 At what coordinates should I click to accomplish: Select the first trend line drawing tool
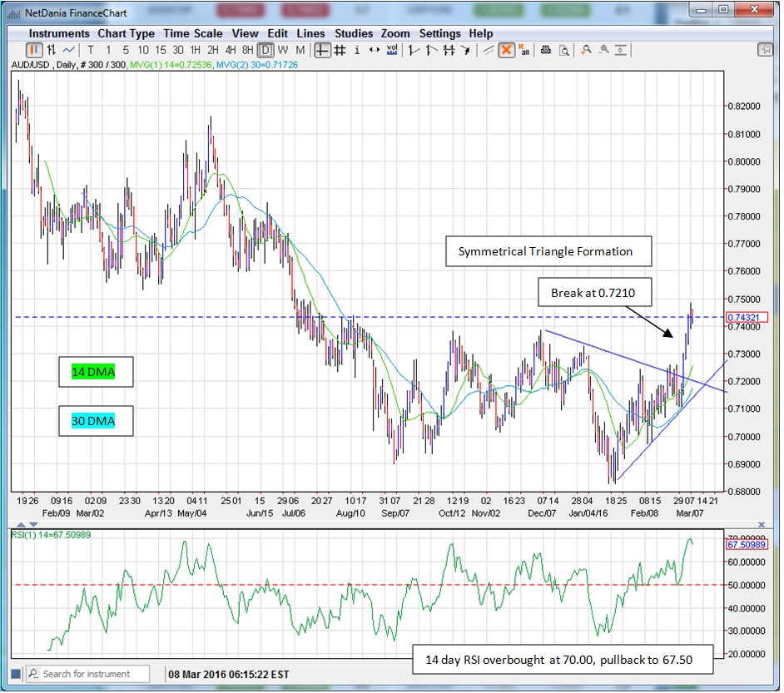pos(414,50)
